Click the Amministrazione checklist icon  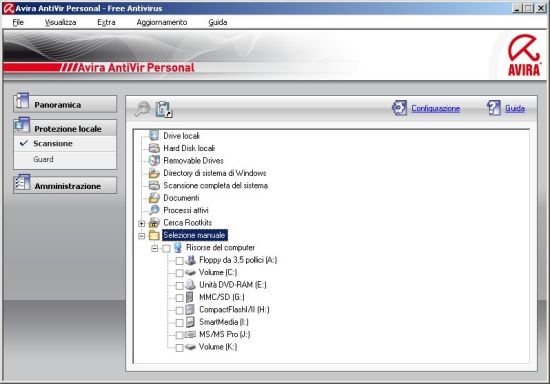[22, 183]
